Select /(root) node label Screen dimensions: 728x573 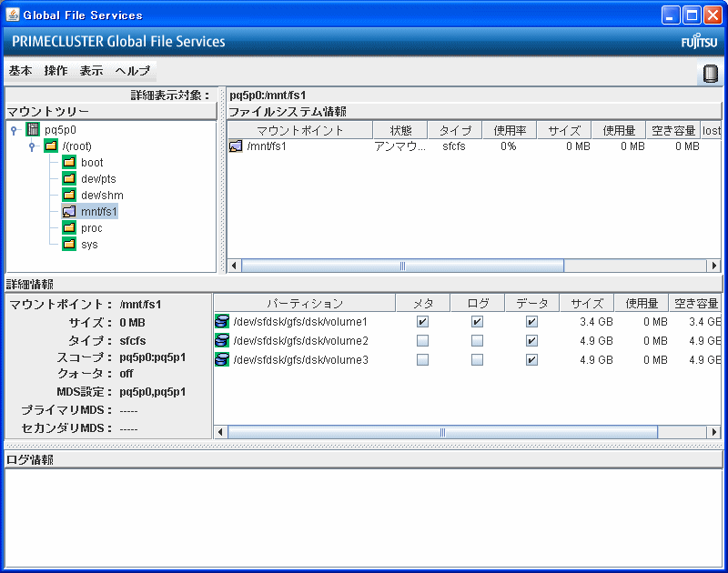pyautogui.click(x=77, y=146)
